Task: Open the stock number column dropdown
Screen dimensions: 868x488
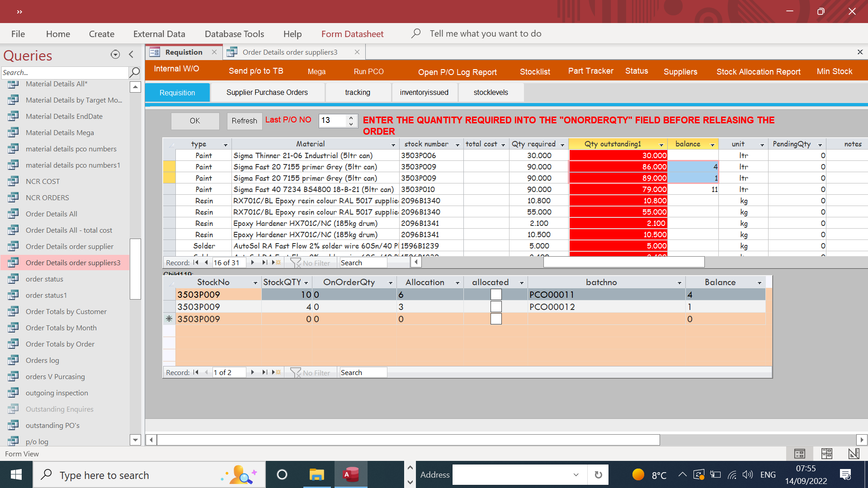Action: click(x=458, y=145)
